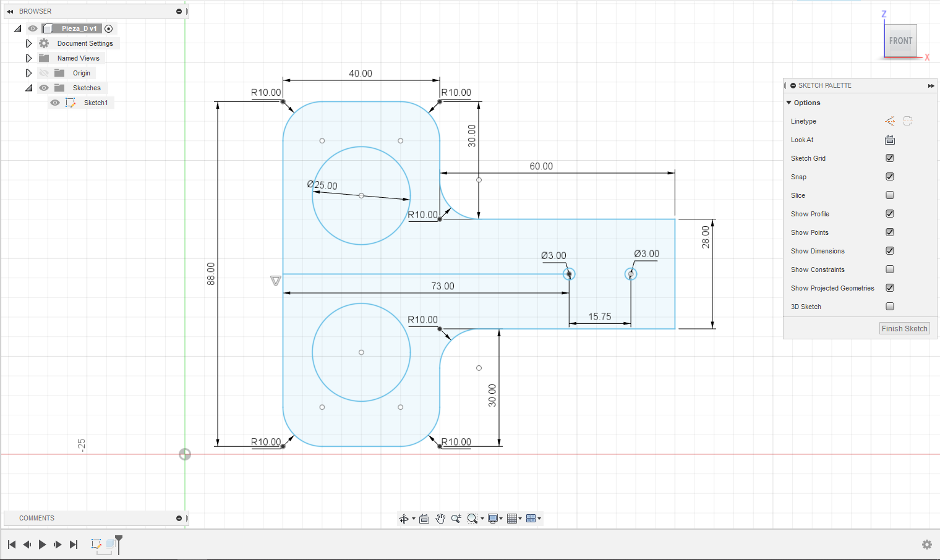Open the Grid and Snaps dropdown arrow

click(520, 519)
